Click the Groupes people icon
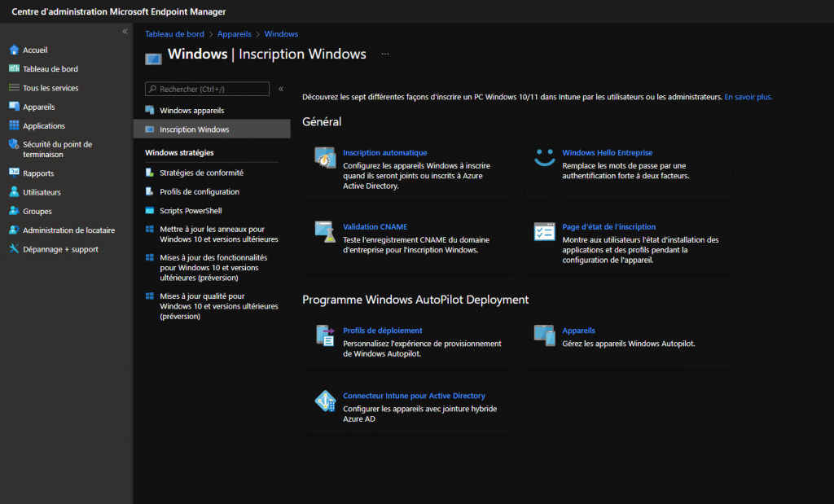The width and height of the screenshot is (834, 504). coord(15,211)
